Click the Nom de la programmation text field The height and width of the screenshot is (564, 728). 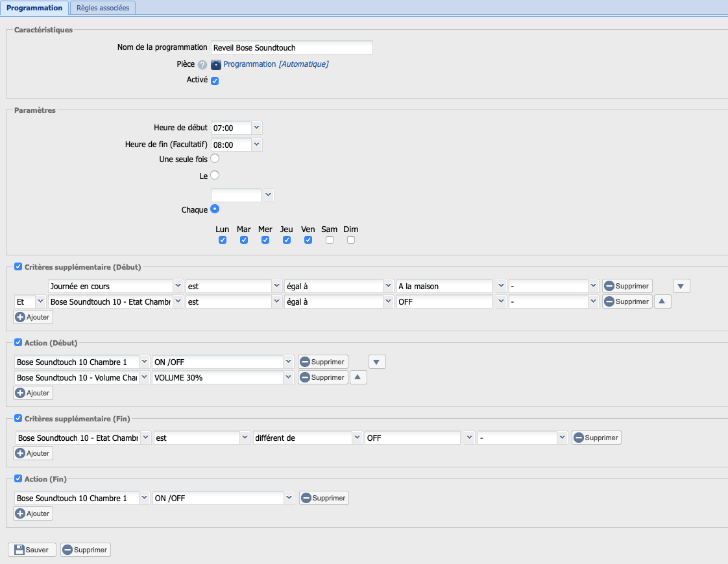291,47
